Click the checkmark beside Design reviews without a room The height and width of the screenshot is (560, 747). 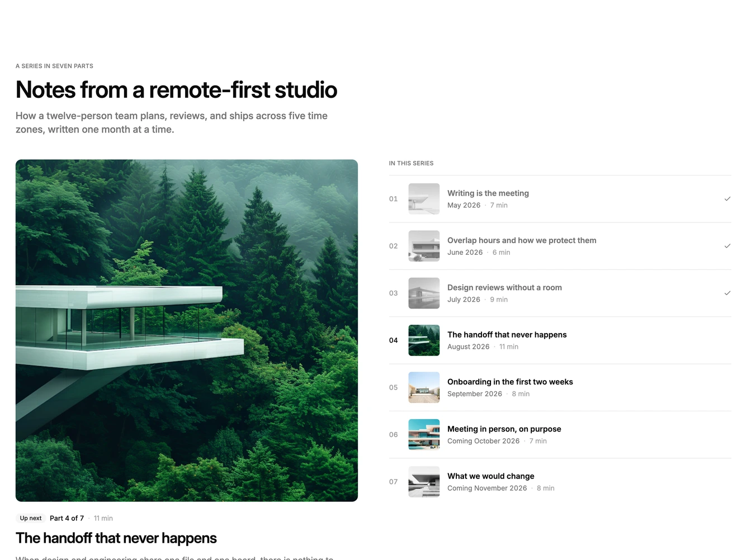click(x=727, y=293)
